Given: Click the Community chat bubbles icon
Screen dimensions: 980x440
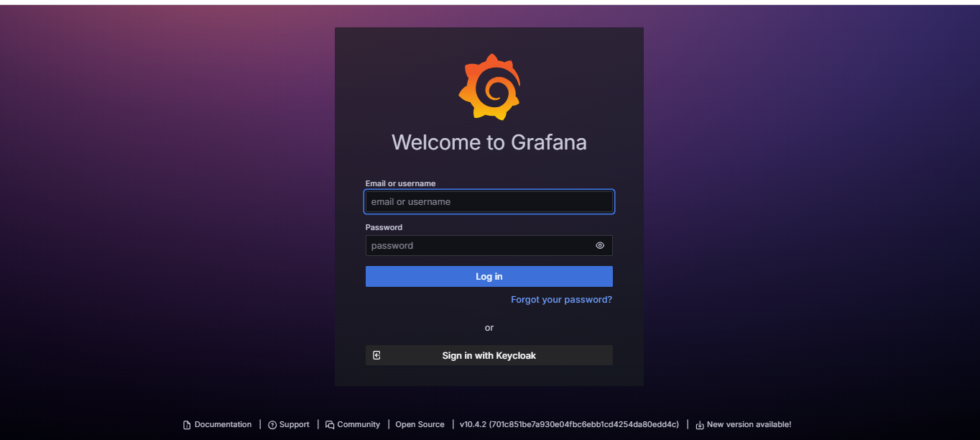Looking at the screenshot, I should [x=330, y=425].
